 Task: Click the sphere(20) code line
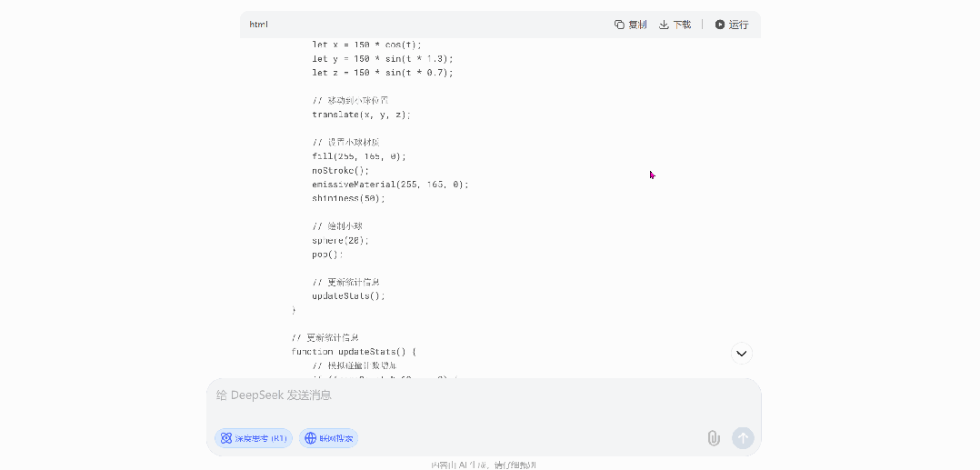[x=341, y=240]
